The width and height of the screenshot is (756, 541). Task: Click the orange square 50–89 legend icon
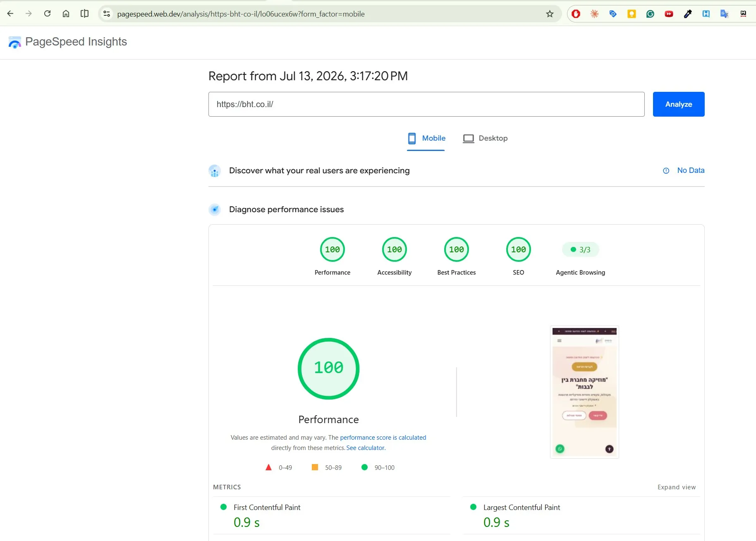(315, 467)
